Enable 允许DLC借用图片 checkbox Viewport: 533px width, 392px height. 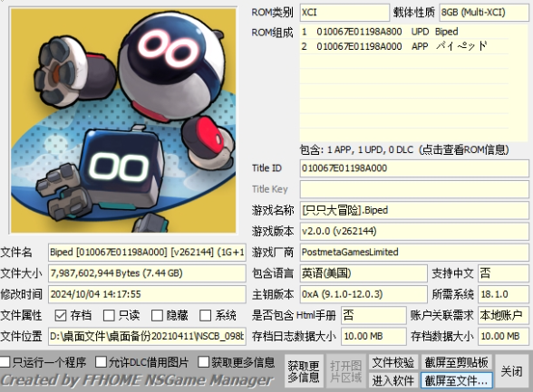coord(101,362)
